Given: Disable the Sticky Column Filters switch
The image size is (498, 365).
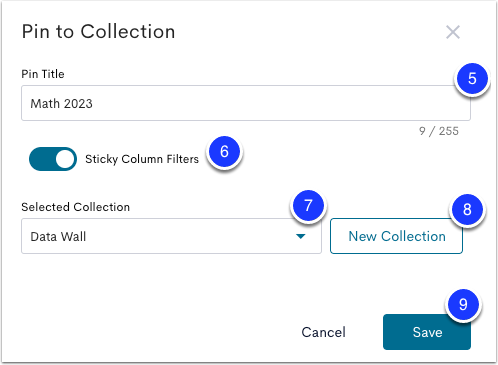Looking at the screenshot, I should [53, 159].
